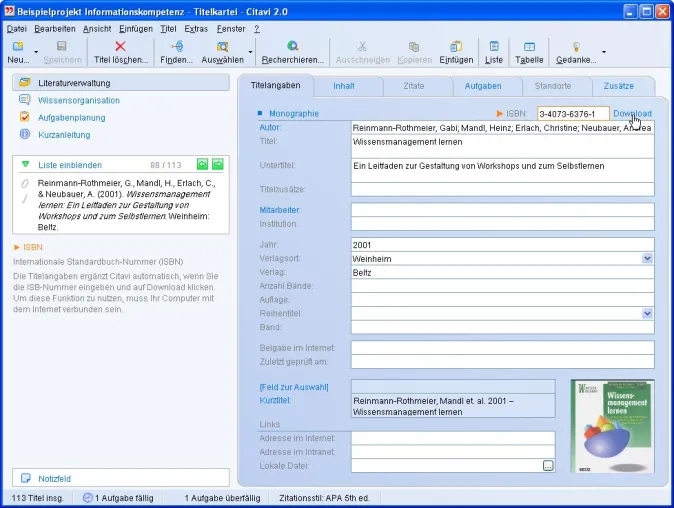This screenshot has width=674, height=508.
Task: Click 1 Aufgabe überfällig in status bar
Action: (x=222, y=498)
